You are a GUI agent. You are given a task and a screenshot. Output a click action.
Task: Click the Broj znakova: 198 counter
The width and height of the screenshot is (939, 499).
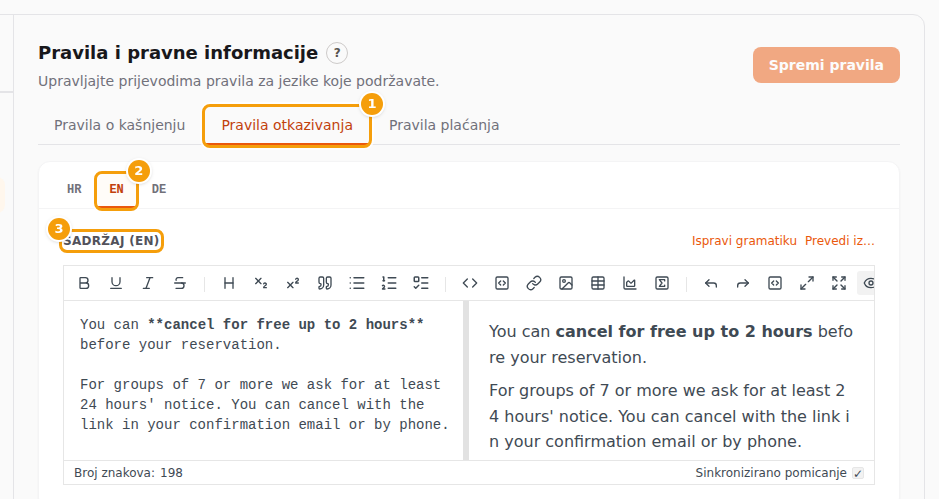pos(128,473)
